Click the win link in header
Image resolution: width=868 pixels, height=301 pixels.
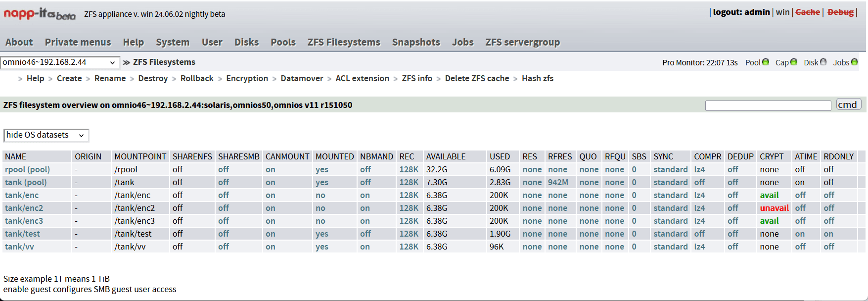point(782,12)
